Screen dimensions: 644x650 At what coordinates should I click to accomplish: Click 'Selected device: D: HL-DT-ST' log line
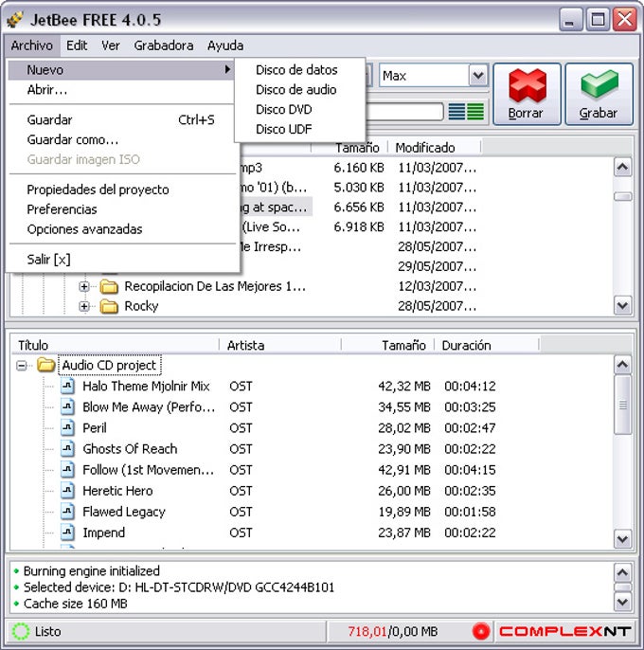pyautogui.click(x=179, y=587)
